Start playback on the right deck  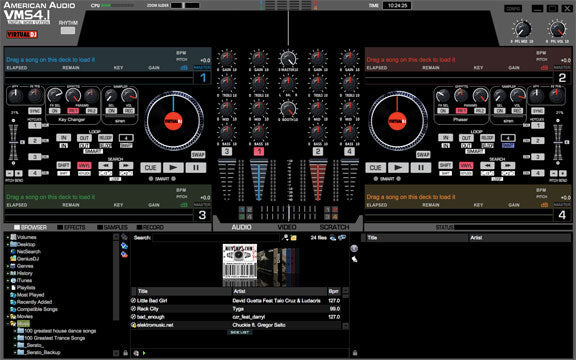point(398,168)
